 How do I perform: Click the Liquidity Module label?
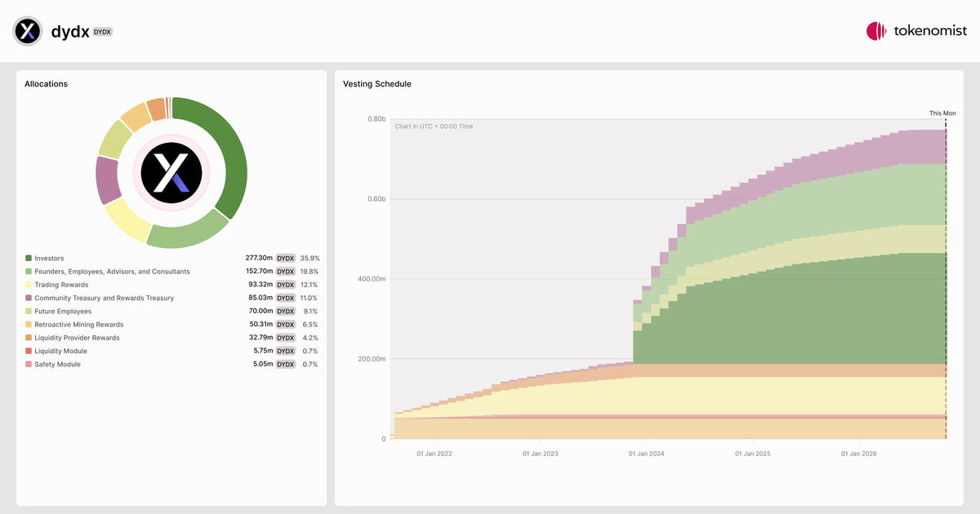pos(60,352)
